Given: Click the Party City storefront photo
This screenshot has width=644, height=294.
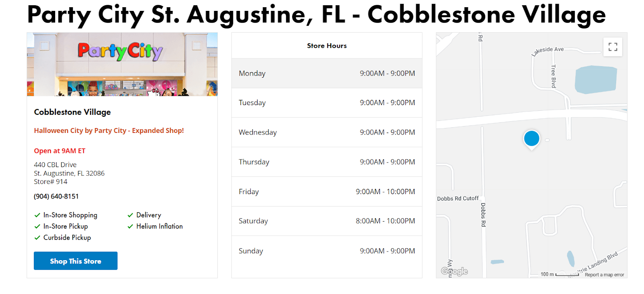Looking at the screenshot, I should pyautogui.click(x=122, y=64).
